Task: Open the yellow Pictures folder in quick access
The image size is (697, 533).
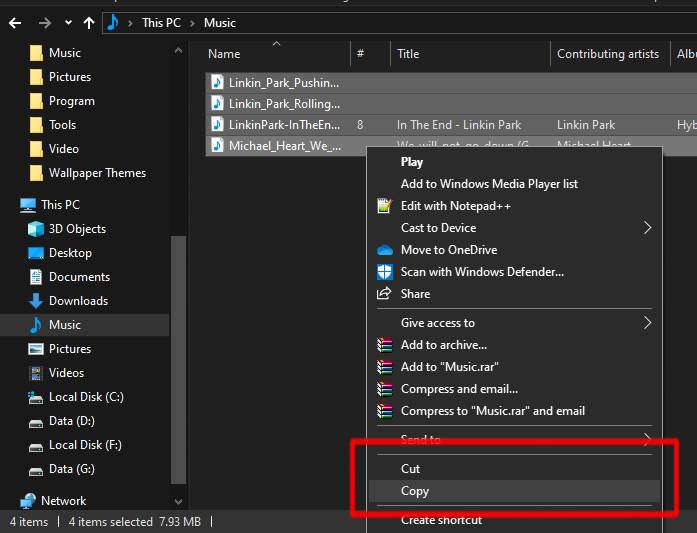Action: point(60,77)
